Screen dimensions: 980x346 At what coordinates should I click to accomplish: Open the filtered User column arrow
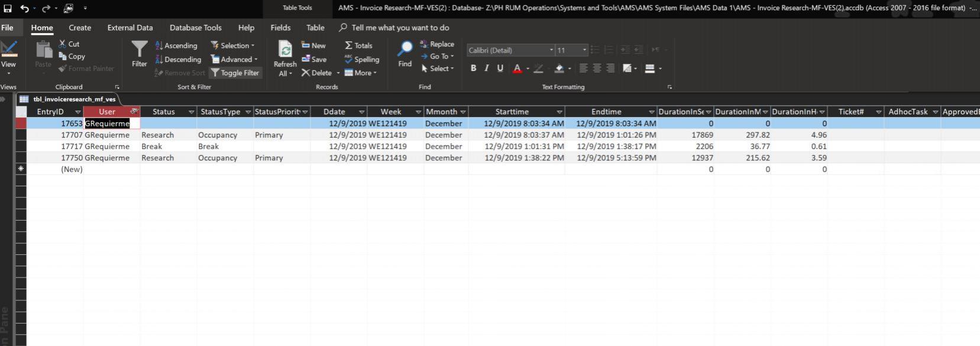coord(134,112)
